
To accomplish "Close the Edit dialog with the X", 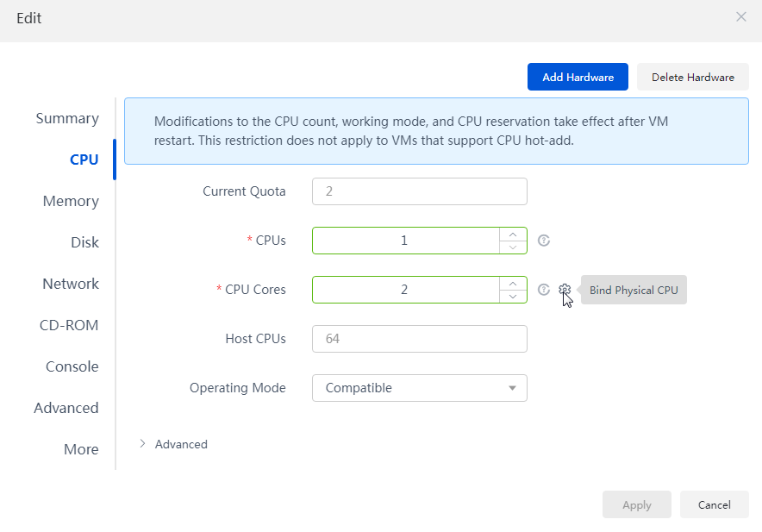I will [740, 17].
